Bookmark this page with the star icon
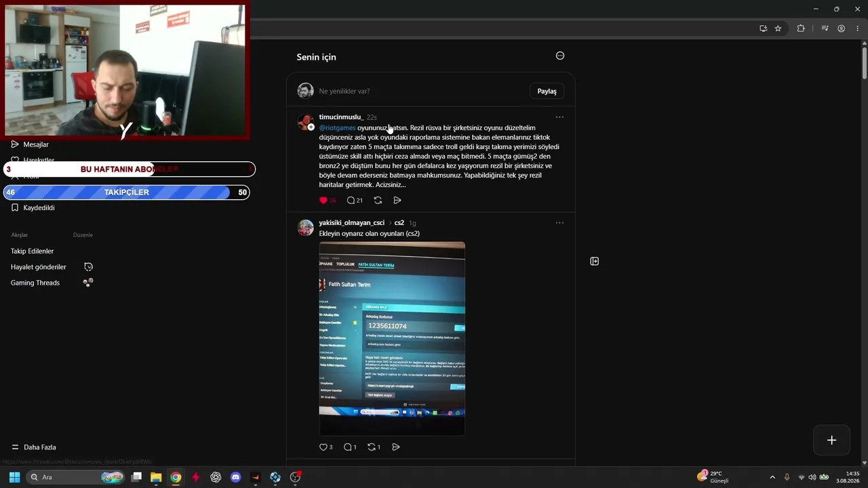The image size is (868, 488). pyautogui.click(x=778, y=28)
